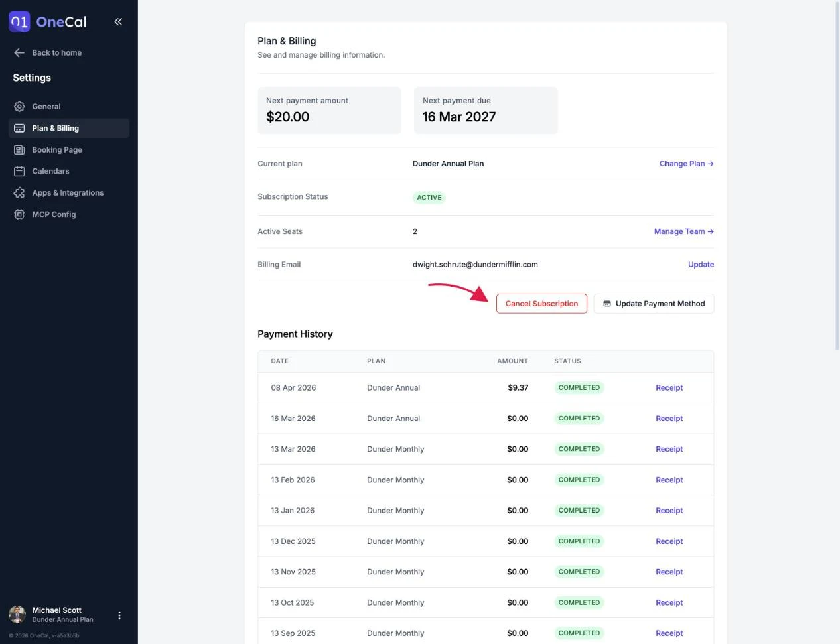The height and width of the screenshot is (644, 840).
Task: Collapse the sidebar with double-chevron icon
Action: point(118,21)
